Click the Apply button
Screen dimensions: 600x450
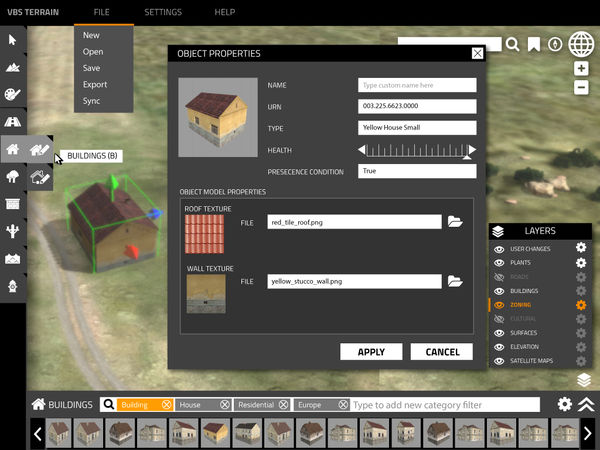(x=371, y=352)
